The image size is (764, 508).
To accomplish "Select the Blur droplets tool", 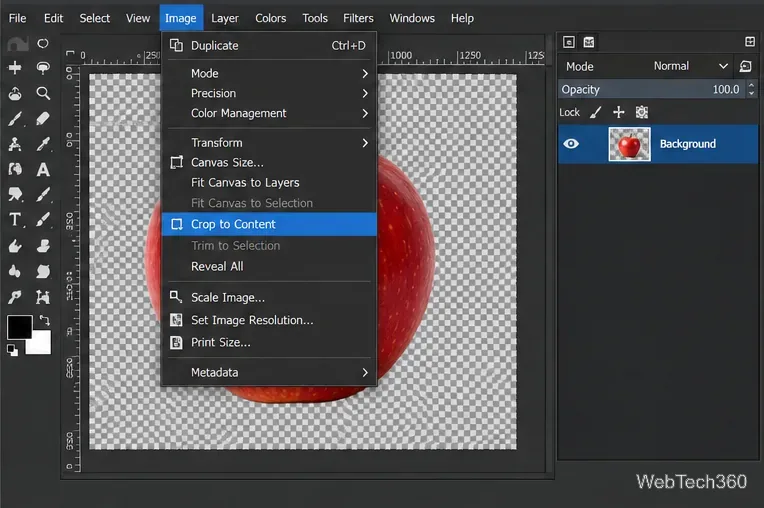I will click(15, 271).
